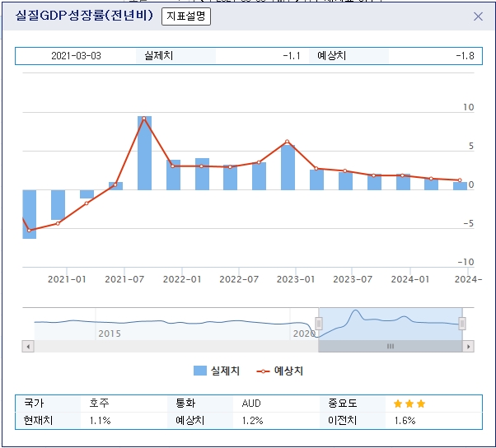The width and height of the screenshot is (496, 448).
Task: Open the 지표설명 indicator description button
Action: pyautogui.click(x=186, y=16)
